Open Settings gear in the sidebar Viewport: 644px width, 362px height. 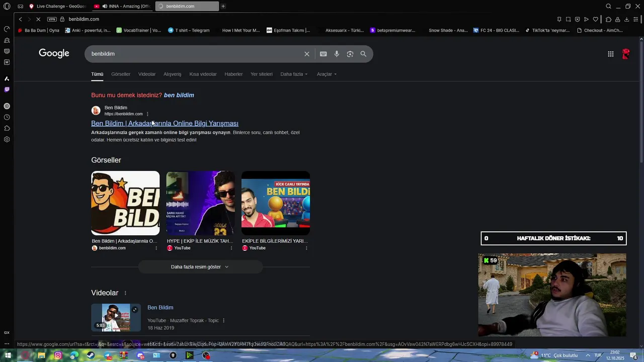click(x=7, y=139)
